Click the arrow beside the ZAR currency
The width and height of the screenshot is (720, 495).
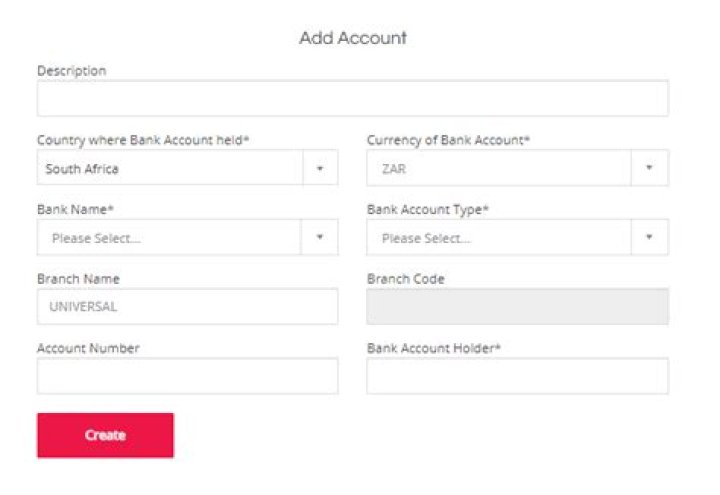coord(650,169)
